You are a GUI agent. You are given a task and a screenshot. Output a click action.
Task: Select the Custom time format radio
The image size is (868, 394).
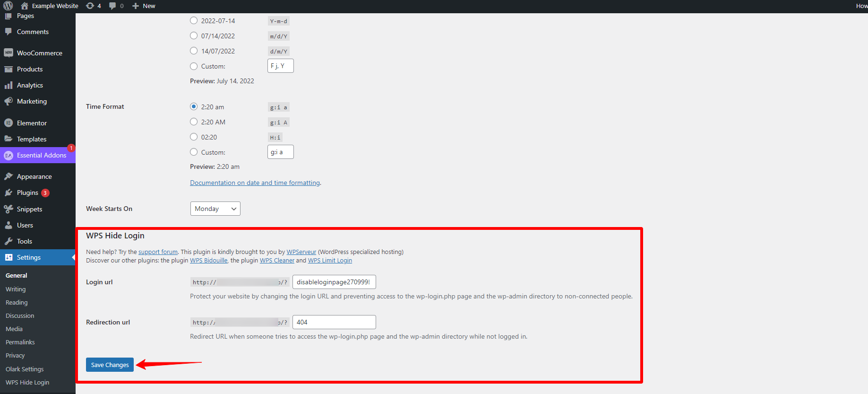(x=194, y=152)
